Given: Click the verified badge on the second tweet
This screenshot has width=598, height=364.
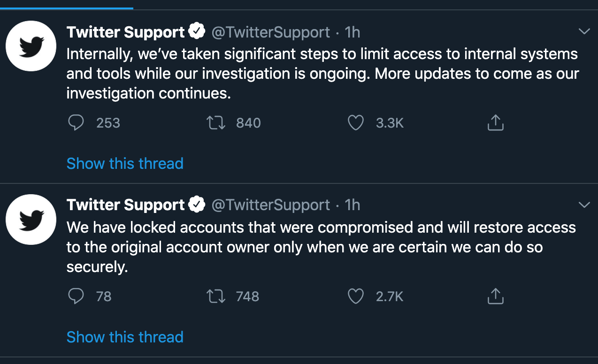Looking at the screenshot, I should pyautogui.click(x=197, y=204).
